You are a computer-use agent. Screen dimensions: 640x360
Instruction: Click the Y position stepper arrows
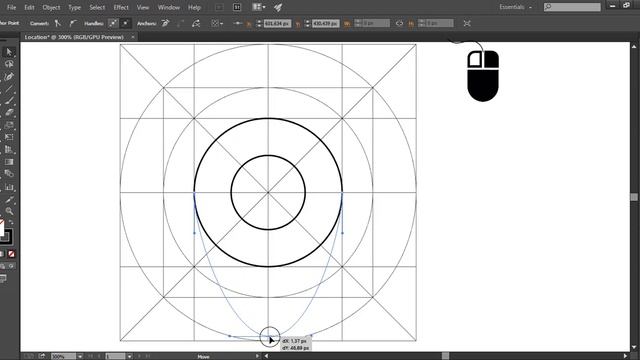tap(307, 24)
